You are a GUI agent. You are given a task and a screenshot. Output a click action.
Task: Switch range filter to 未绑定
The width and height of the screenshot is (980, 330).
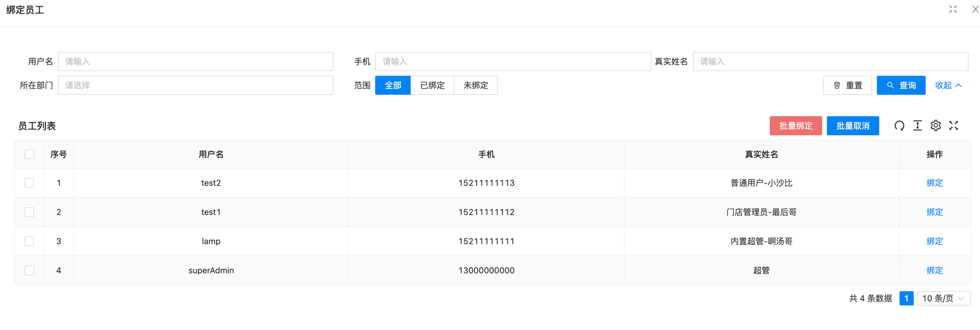click(x=475, y=85)
